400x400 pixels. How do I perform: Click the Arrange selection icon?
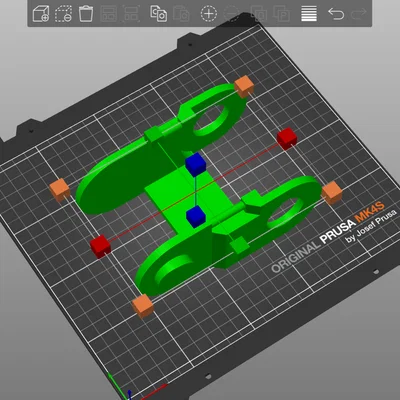point(131,14)
